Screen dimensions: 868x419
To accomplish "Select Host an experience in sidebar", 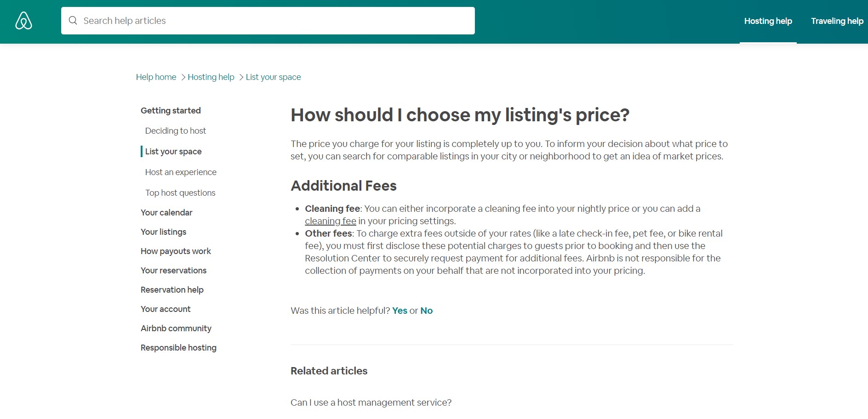I will coord(181,172).
